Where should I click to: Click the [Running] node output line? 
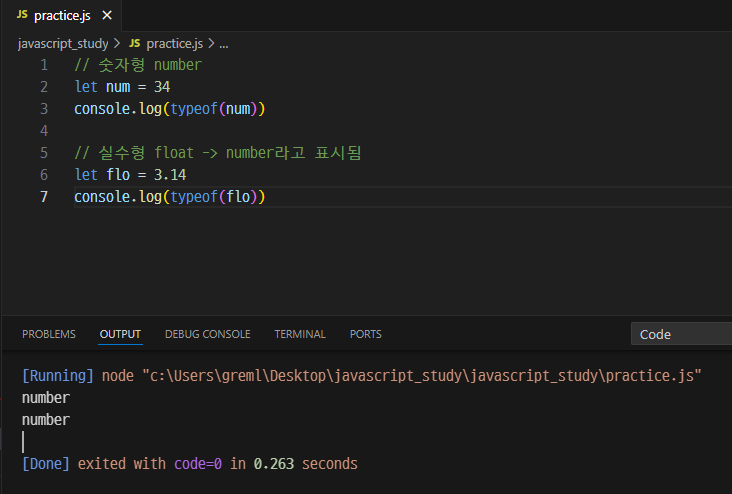coord(362,376)
